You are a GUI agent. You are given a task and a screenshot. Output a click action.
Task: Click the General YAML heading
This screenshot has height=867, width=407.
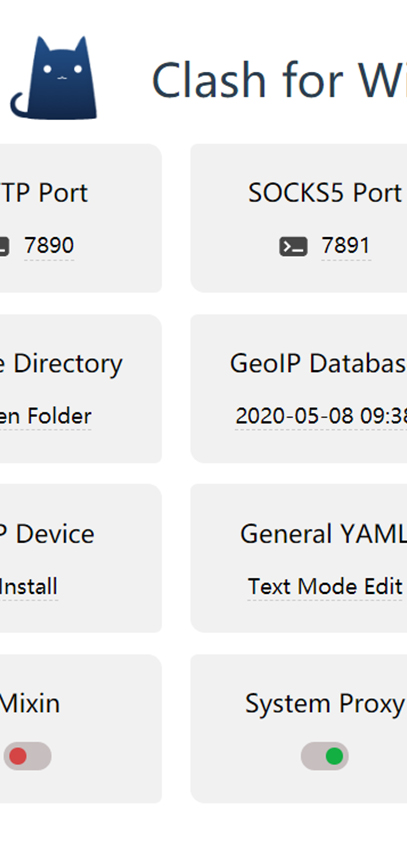(323, 534)
